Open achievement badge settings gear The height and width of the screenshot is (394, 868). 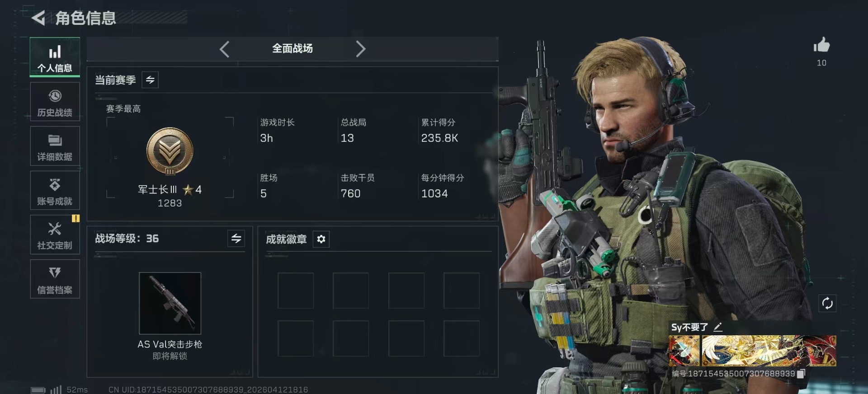[321, 239]
